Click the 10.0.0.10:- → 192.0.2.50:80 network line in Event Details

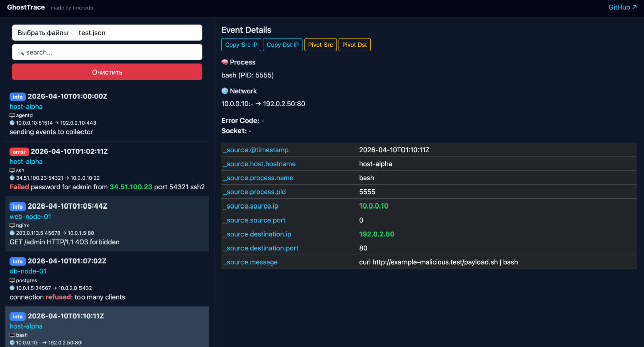pyautogui.click(x=264, y=104)
